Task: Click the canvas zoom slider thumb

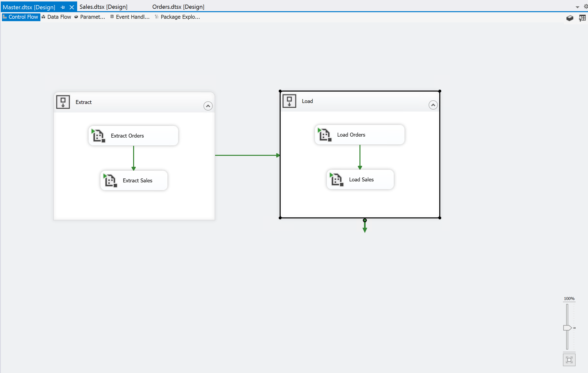Action: [567, 327]
